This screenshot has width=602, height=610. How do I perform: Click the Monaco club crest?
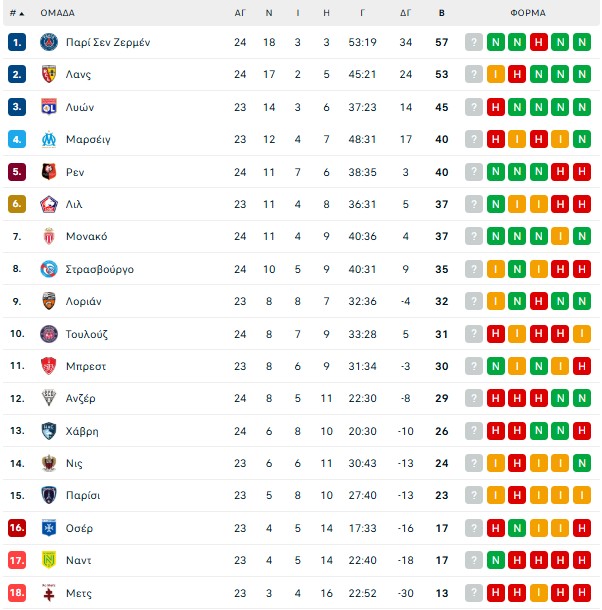(48, 237)
